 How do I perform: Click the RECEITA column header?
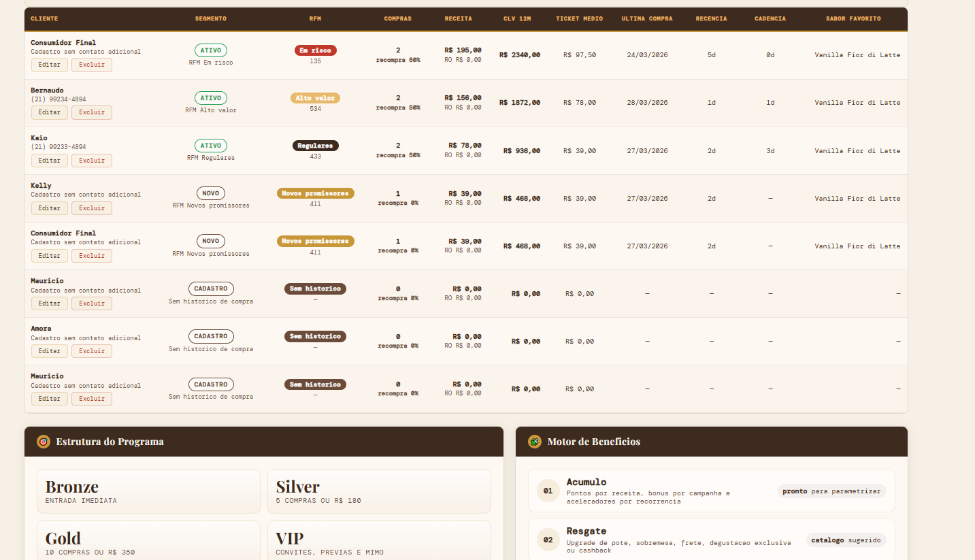click(x=458, y=19)
